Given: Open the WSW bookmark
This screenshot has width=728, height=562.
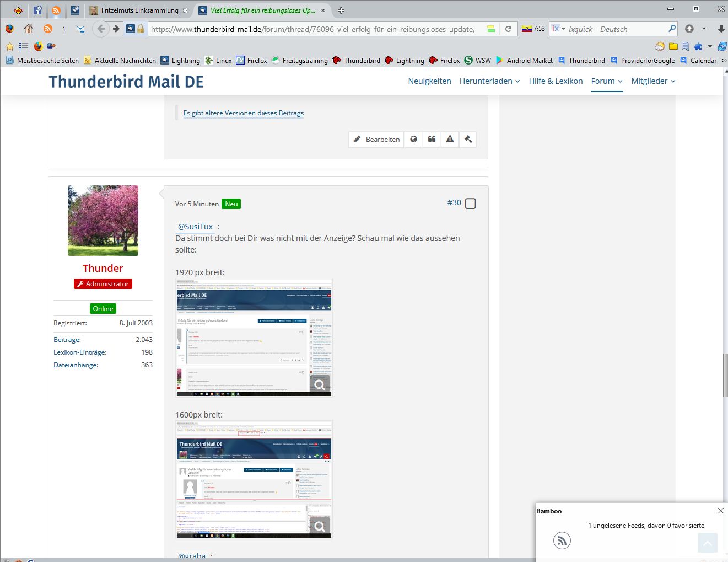Looking at the screenshot, I should 477,61.
